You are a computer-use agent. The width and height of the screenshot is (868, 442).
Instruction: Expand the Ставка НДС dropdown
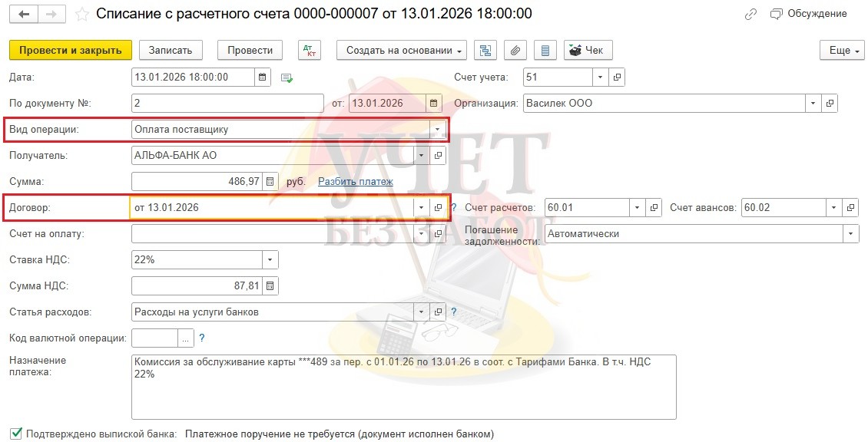[x=270, y=260]
